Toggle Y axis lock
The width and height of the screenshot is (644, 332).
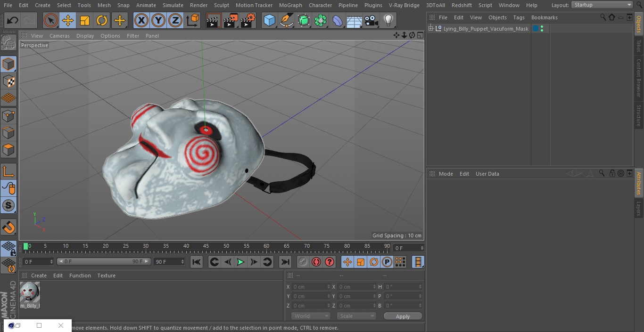158,20
